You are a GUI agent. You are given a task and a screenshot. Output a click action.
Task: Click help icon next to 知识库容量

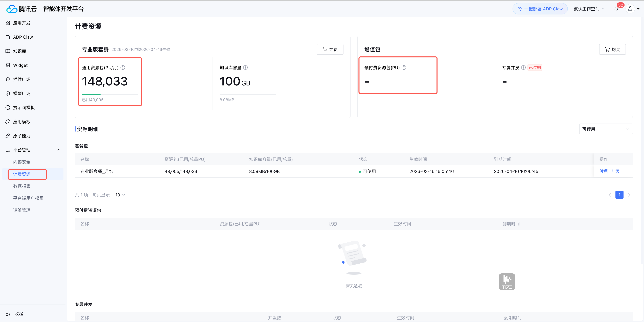(x=245, y=67)
